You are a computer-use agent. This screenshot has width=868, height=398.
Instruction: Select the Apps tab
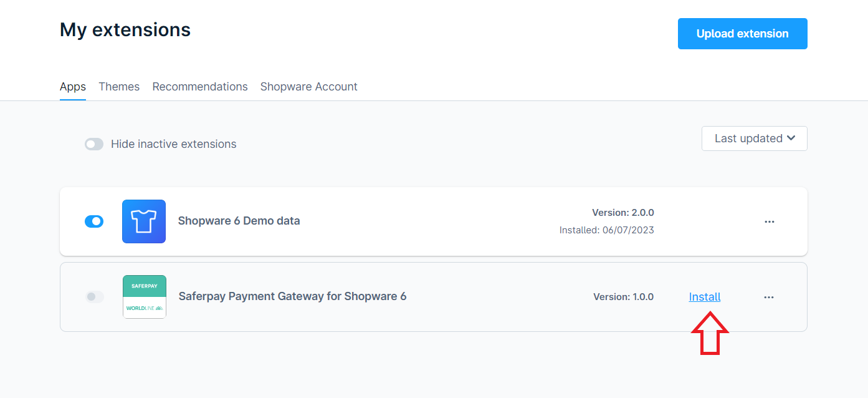pos(73,87)
